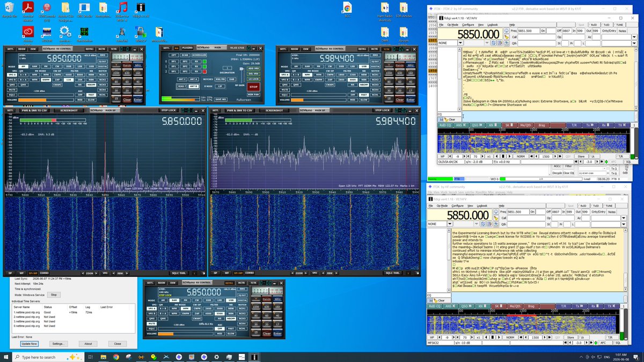Toggle LO LOCK in SDRuno Main window

[x=254, y=78]
